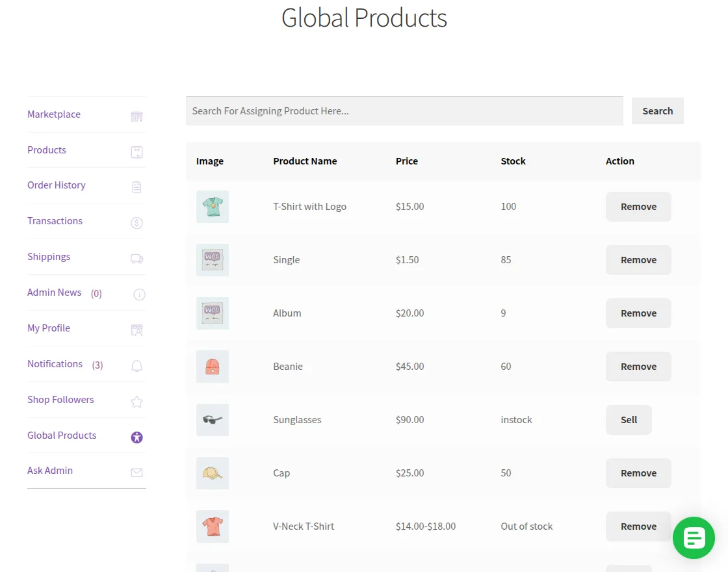Go to Products in the sidebar

[x=46, y=150]
